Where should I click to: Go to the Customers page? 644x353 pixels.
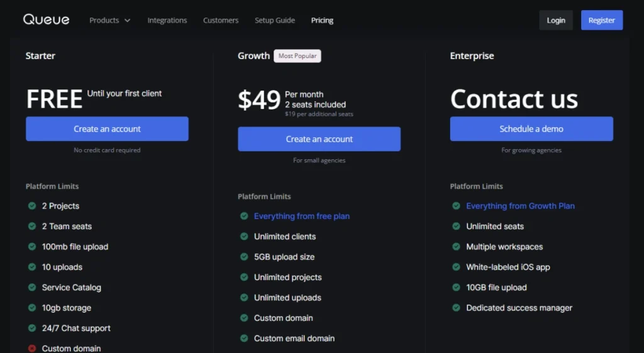pyautogui.click(x=221, y=20)
